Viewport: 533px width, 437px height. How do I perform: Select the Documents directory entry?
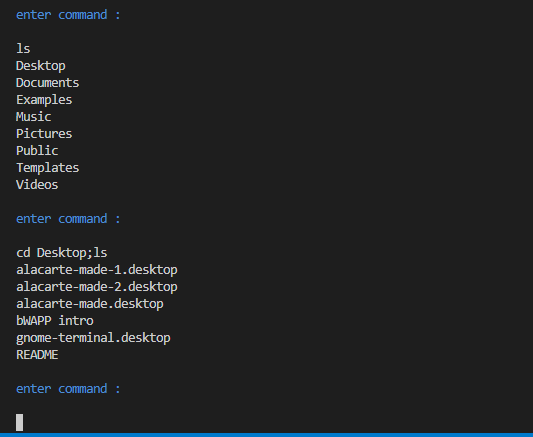click(48, 83)
